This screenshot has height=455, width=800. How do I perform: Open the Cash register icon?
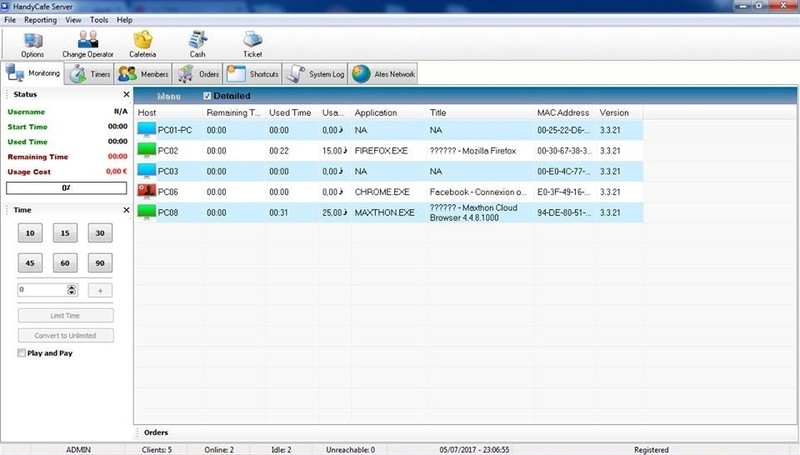197,40
